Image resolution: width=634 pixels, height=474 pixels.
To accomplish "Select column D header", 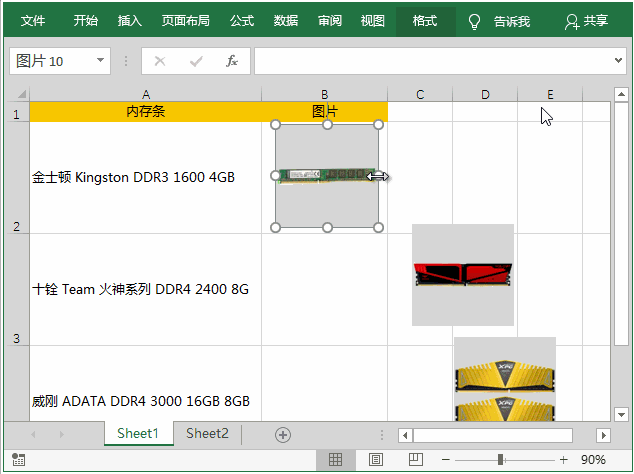I will (485, 95).
